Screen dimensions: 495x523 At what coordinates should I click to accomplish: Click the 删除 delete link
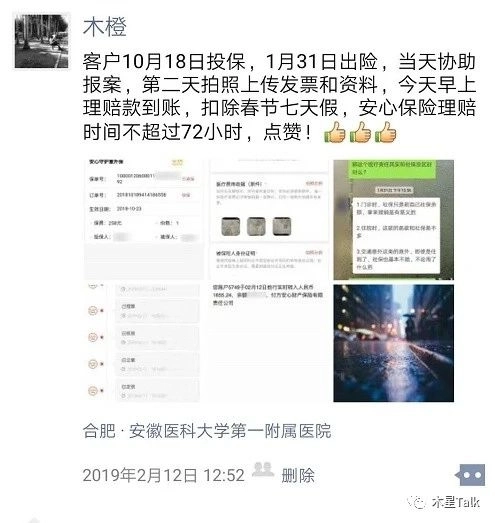[298, 475]
